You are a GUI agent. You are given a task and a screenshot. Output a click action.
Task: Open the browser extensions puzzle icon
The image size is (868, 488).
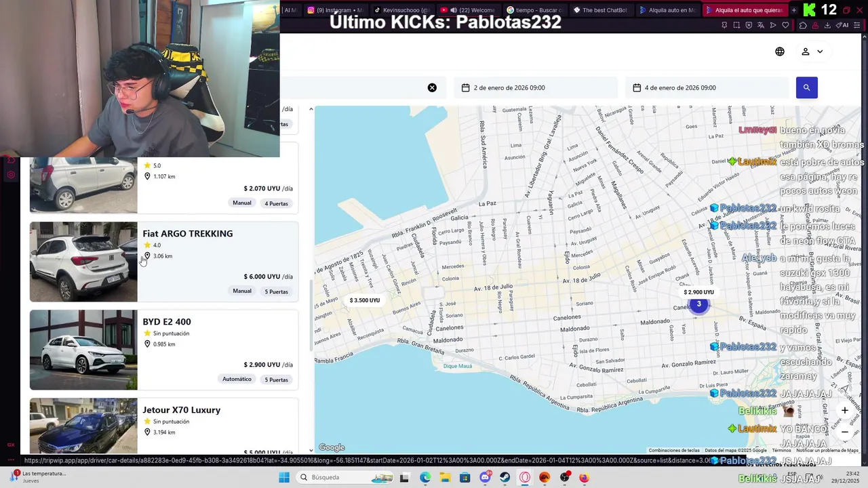(x=803, y=25)
